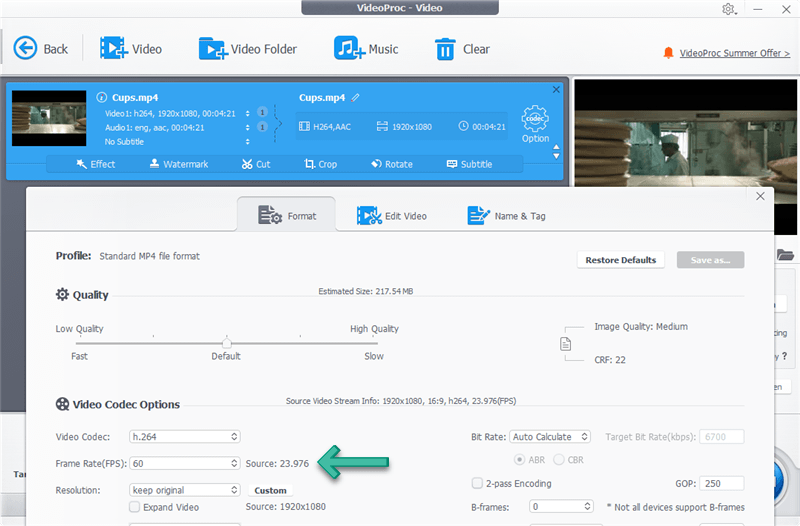800x526 pixels.
Task: Open the B-frames dropdown
Action: coord(561,507)
